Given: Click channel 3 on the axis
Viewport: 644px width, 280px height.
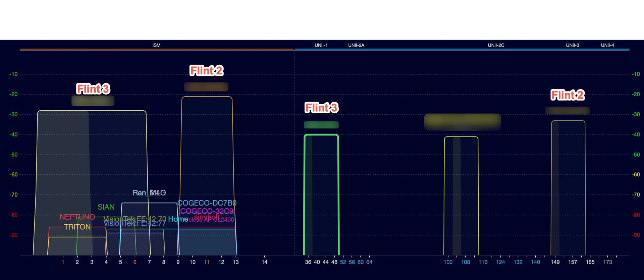Looking at the screenshot, I should tap(92, 262).
